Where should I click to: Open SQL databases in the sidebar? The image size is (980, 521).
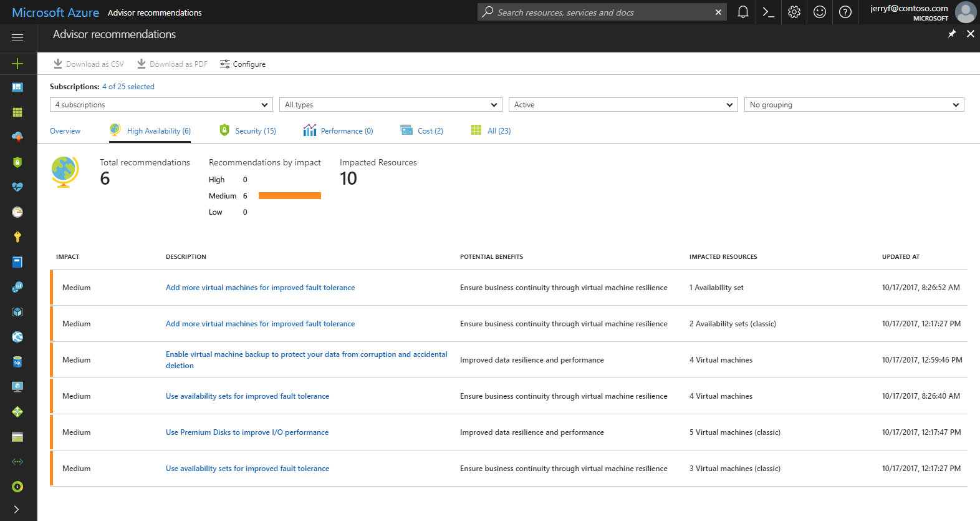17,362
